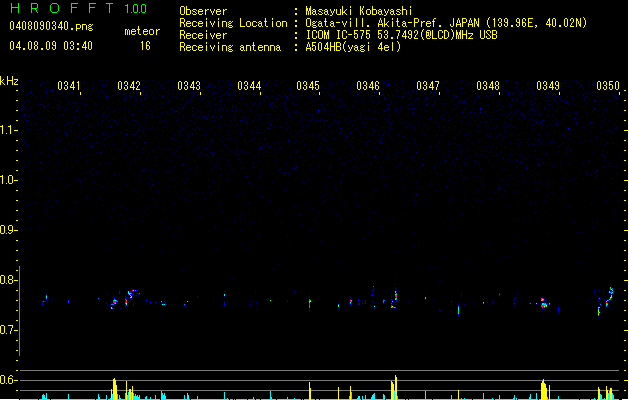The image size is (629, 400).
Task: Click the Receiving antenna field label
Action: pos(230,47)
